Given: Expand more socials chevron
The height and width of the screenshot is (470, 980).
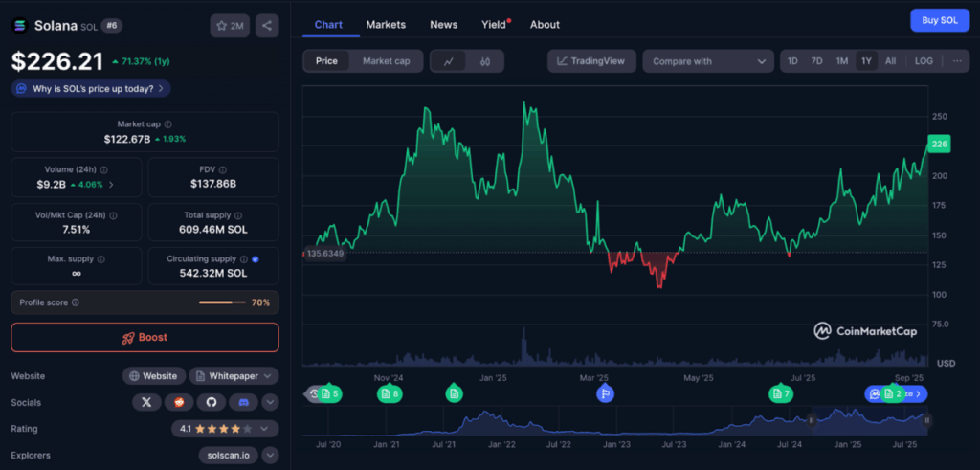Looking at the screenshot, I should click(270, 402).
